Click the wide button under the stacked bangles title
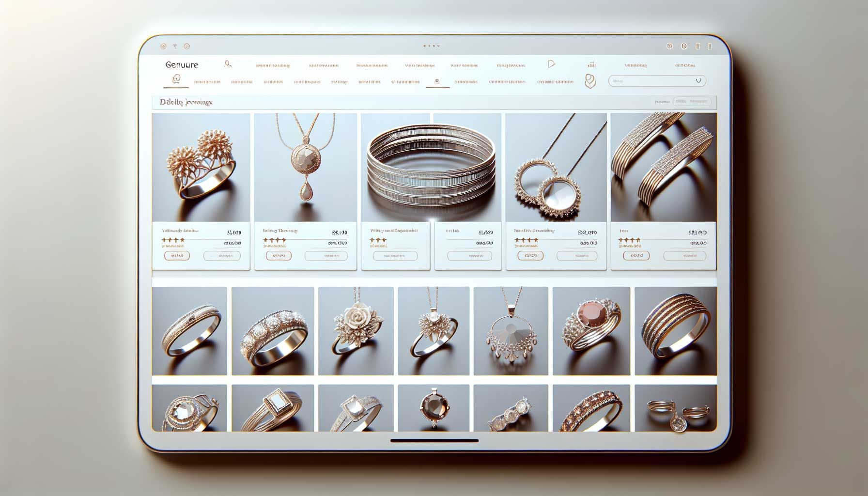 tap(395, 256)
